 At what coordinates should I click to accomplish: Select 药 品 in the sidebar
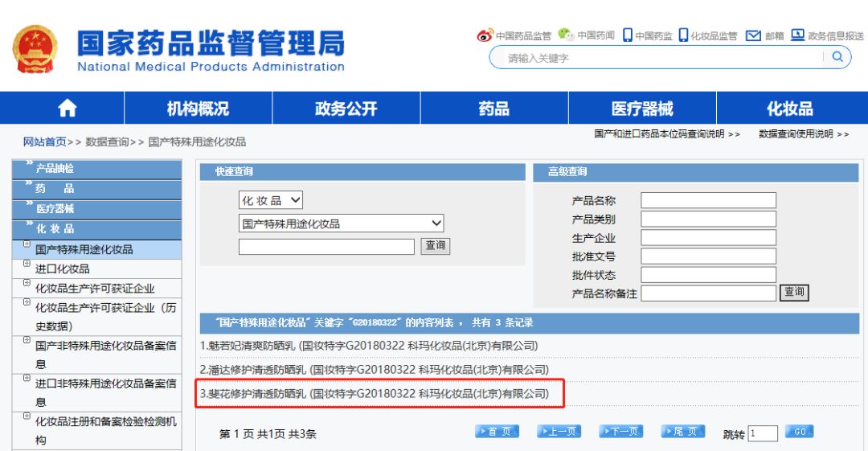(97, 189)
